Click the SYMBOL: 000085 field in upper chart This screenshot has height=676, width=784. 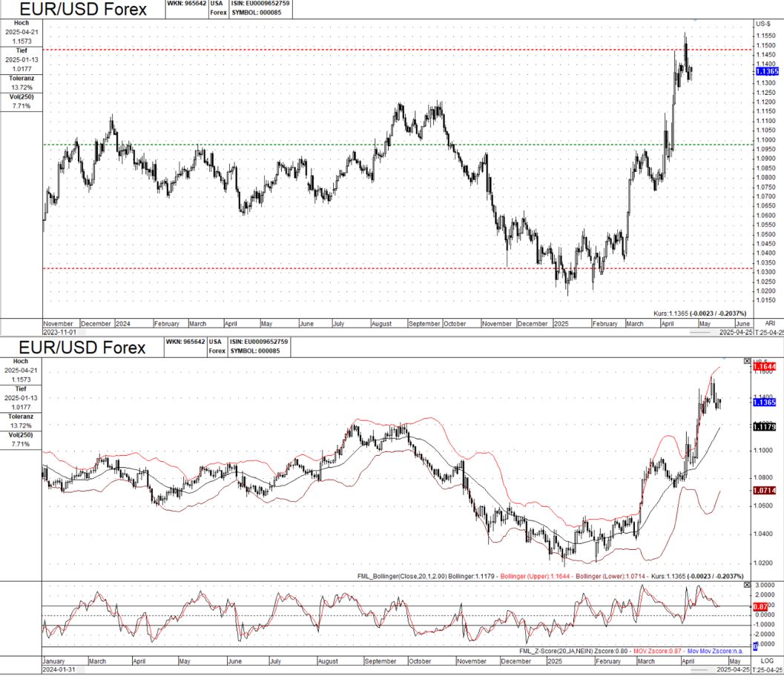[x=257, y=13]
